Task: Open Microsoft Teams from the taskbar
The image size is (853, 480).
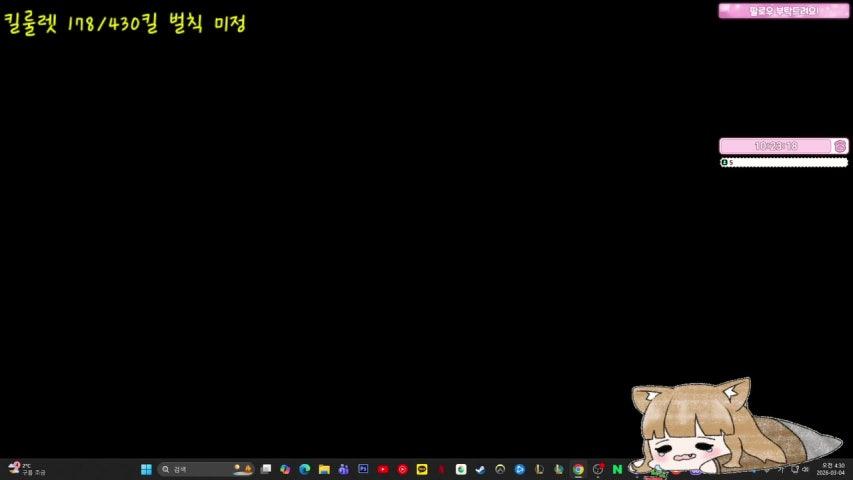Action: coord(344,469)
